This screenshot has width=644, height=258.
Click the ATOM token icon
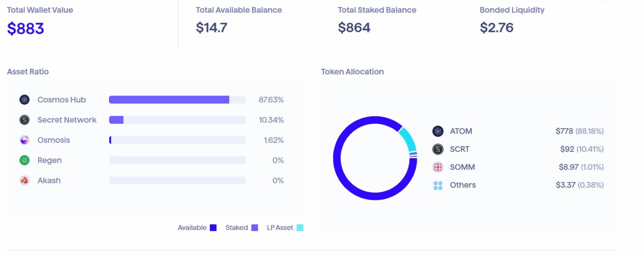click(438, 131)
